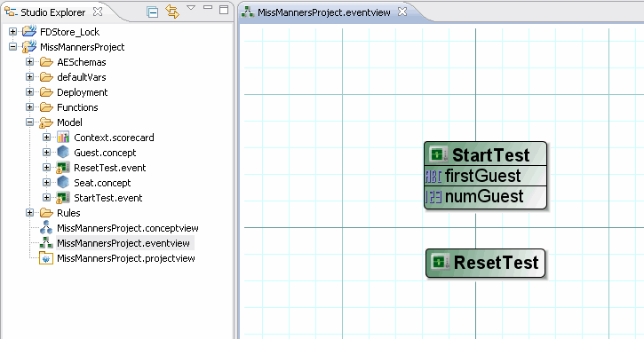The width and height of the screenshot is (644, 339).
Task: Select the MissMannersProject.eventview editor tab
Action: [x=324, y=12]
